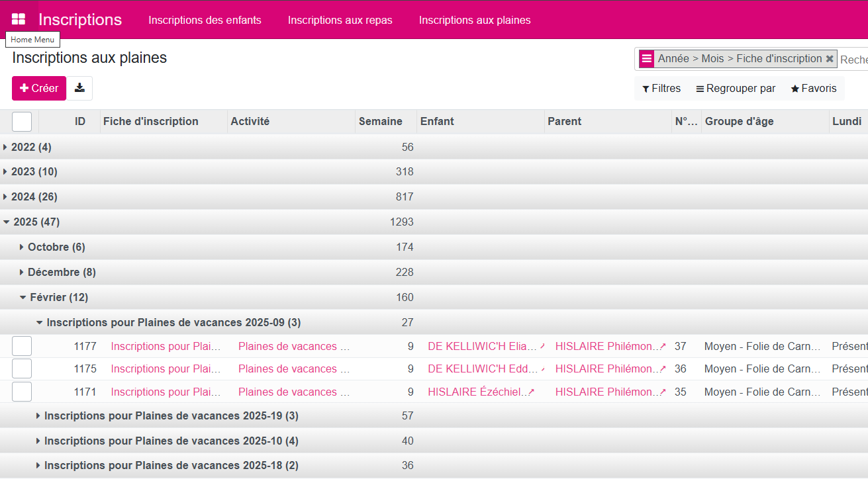Image resolution: width=868 pixels, height=479 pixels.
Task: Open the Filtres dropdown
Action: (661, 89)
